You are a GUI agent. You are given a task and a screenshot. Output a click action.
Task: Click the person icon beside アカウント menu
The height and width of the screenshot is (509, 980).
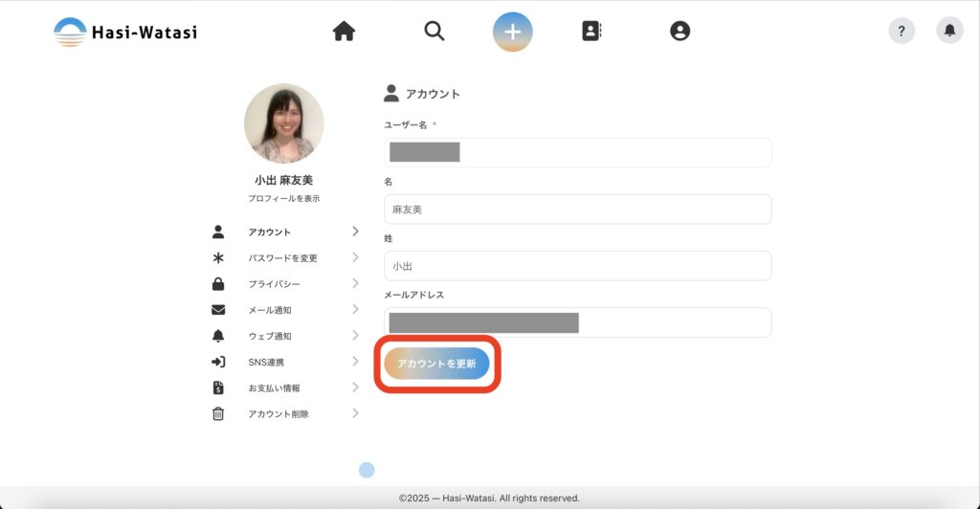218,232
